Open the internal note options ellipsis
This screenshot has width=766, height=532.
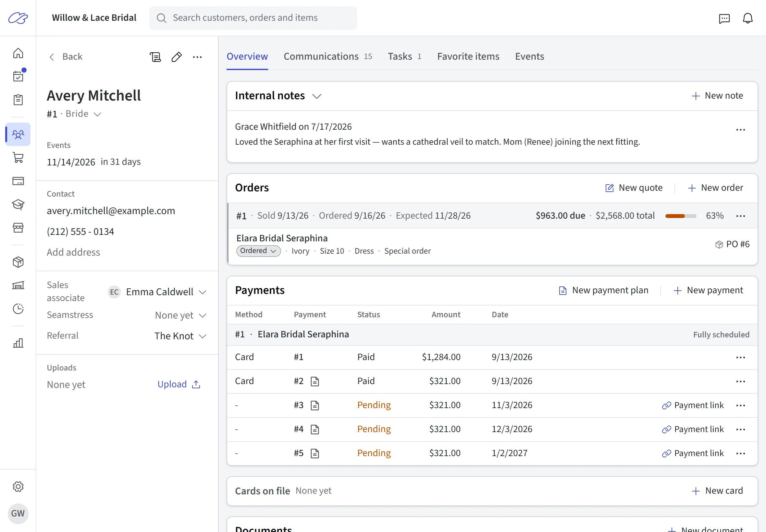(740, 130)
